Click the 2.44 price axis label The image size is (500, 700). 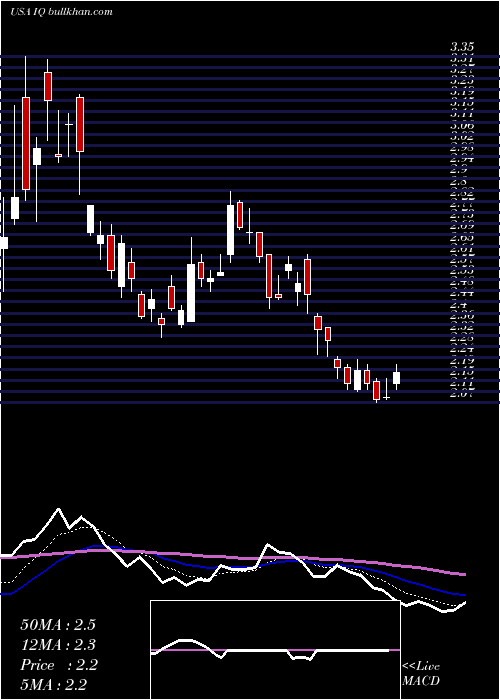(462, 293)
